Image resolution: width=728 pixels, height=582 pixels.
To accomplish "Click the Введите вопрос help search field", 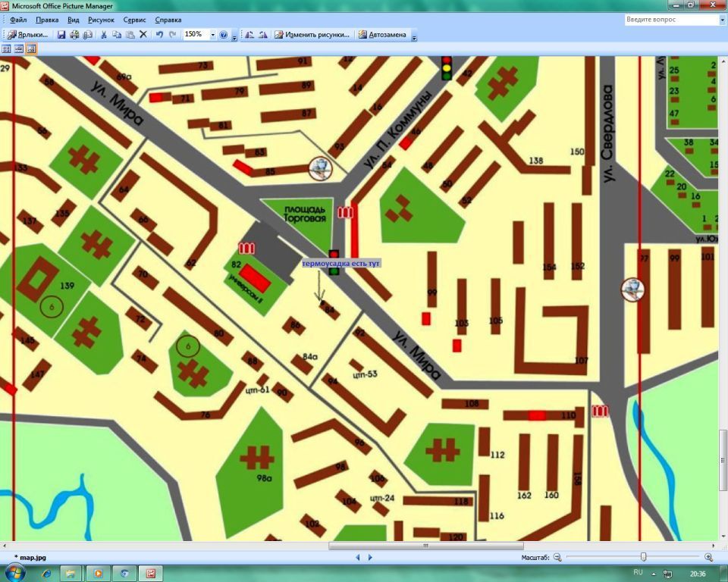I will coord(671,20).
